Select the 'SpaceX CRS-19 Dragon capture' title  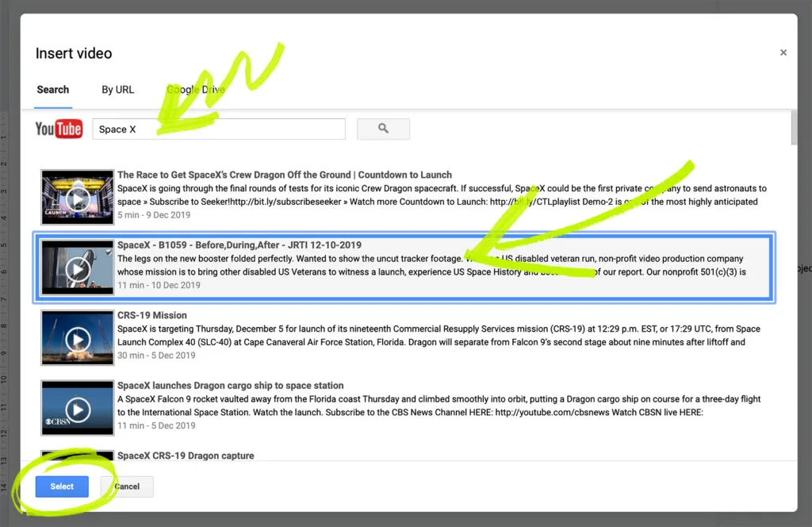point(186,456)
